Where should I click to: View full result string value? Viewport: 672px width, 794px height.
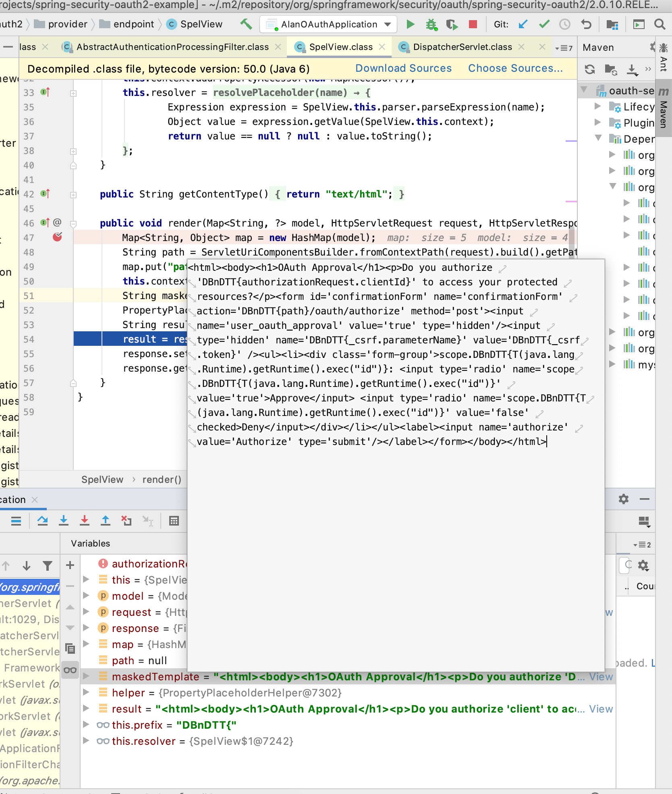point(601,709)
